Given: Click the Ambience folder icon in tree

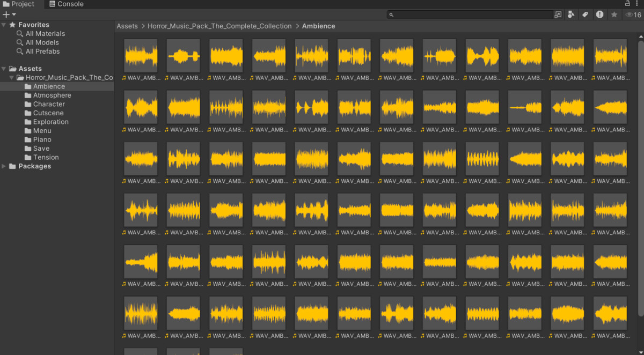Looking at the screenshot, I should tap(28, 86).
